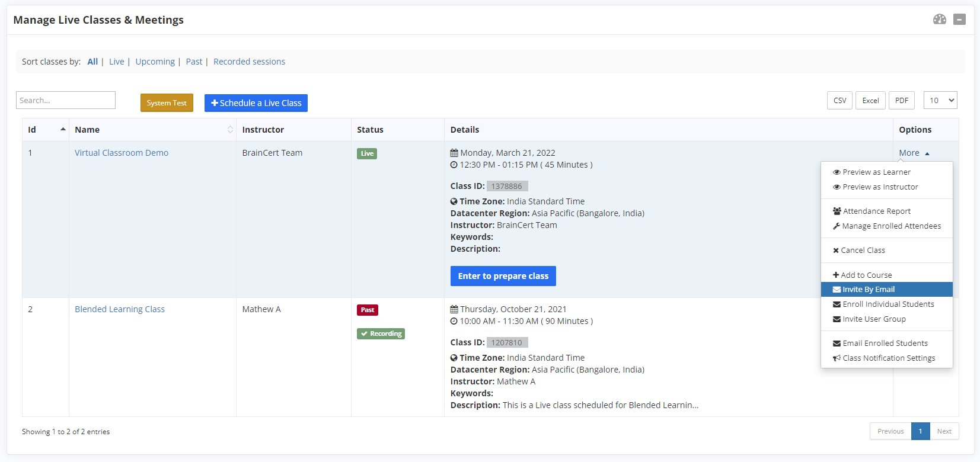Open the page-size dropdown showing 10
Image resolution: width=980 pixels, height=462 pixels.
pos(940,101)
